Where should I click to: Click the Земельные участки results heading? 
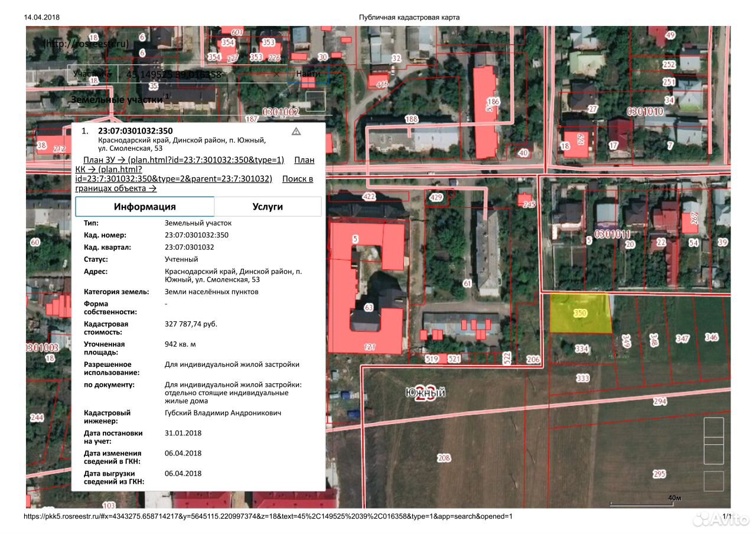(x=116, y=100)
